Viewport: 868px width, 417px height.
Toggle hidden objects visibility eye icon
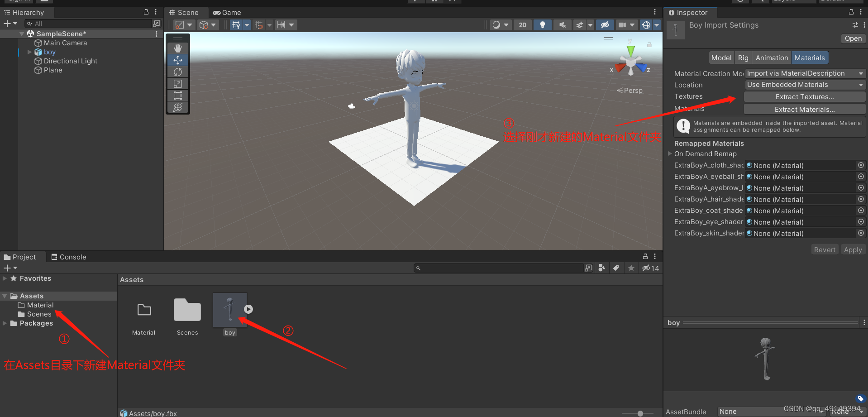(605, 25)
